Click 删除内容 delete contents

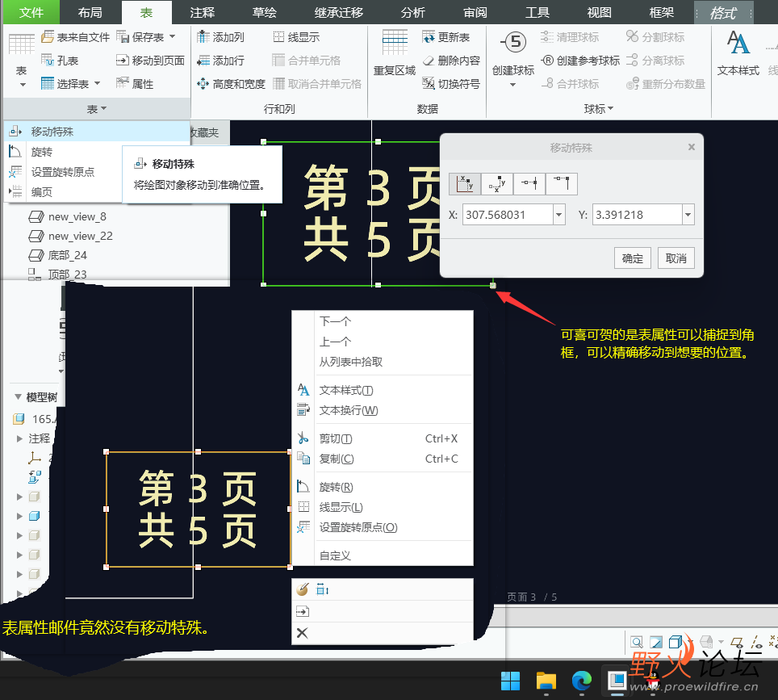[451, 61]
